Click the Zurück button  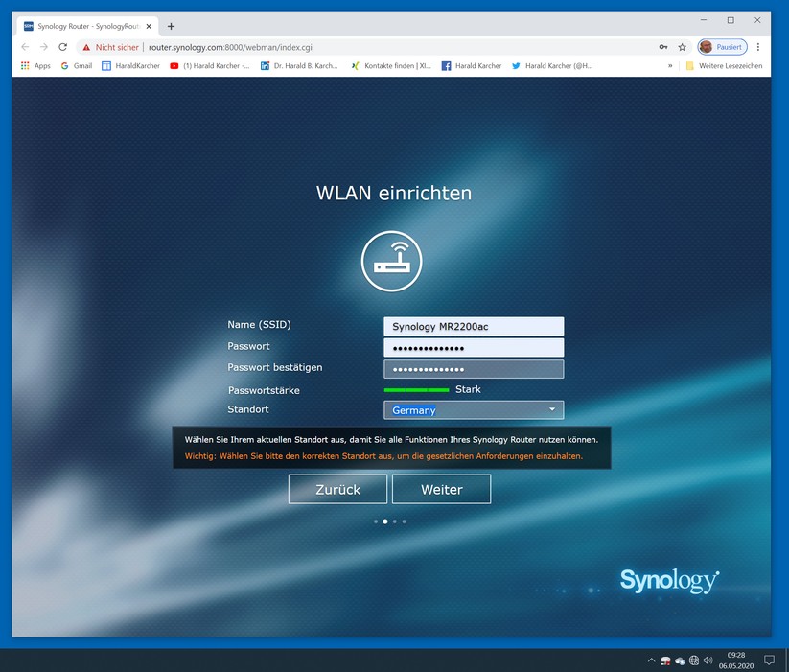[337, 489]
